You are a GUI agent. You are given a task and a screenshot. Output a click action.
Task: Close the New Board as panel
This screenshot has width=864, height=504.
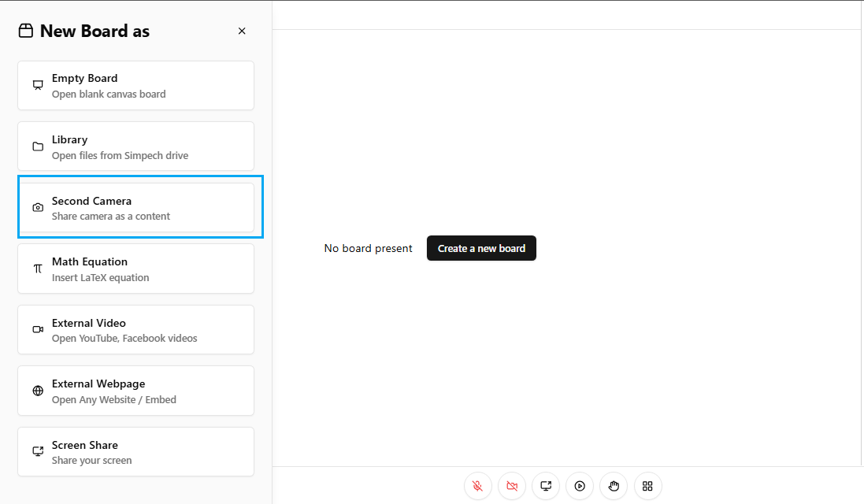242,31
